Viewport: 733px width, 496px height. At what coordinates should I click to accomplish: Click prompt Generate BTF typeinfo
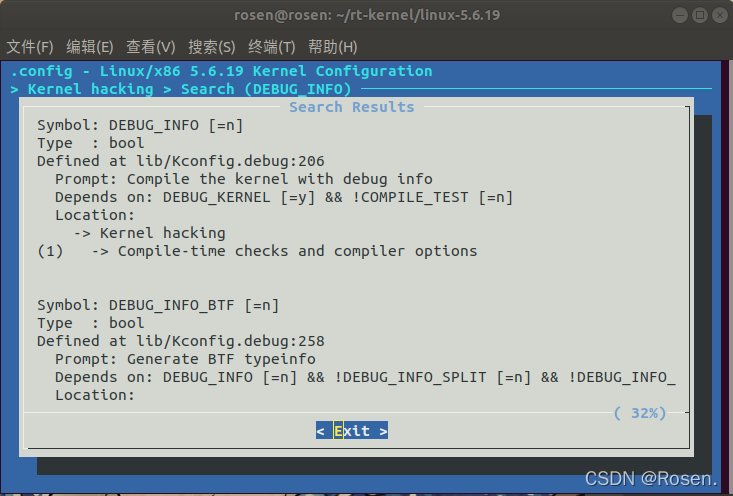(x=185, y=359)
